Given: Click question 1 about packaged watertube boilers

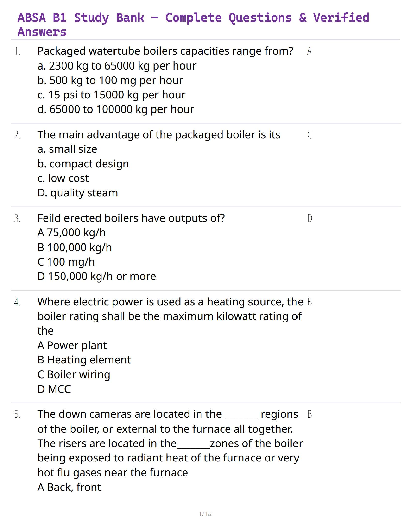Looking at the screenshot, I should [165, 51].
